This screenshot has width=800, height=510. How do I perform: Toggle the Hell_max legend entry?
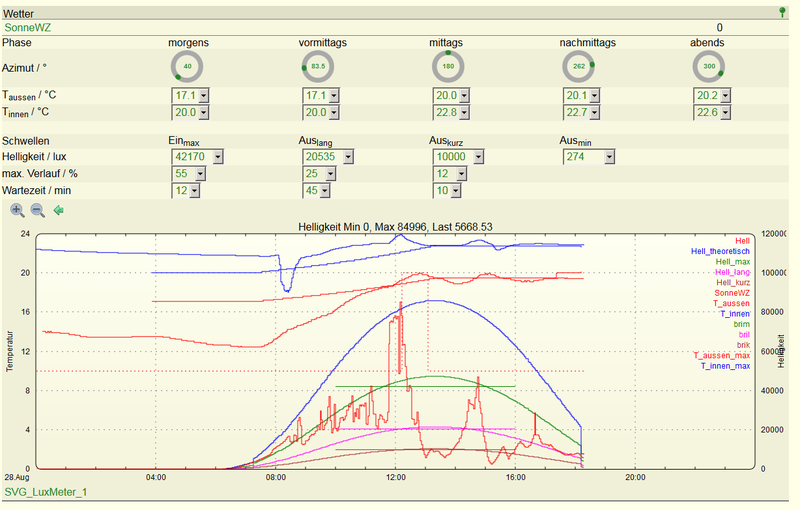pos(733,262)
